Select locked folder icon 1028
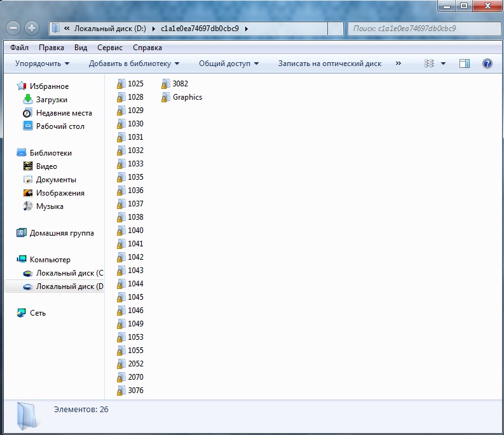504x435 pixels. (121, 97)
